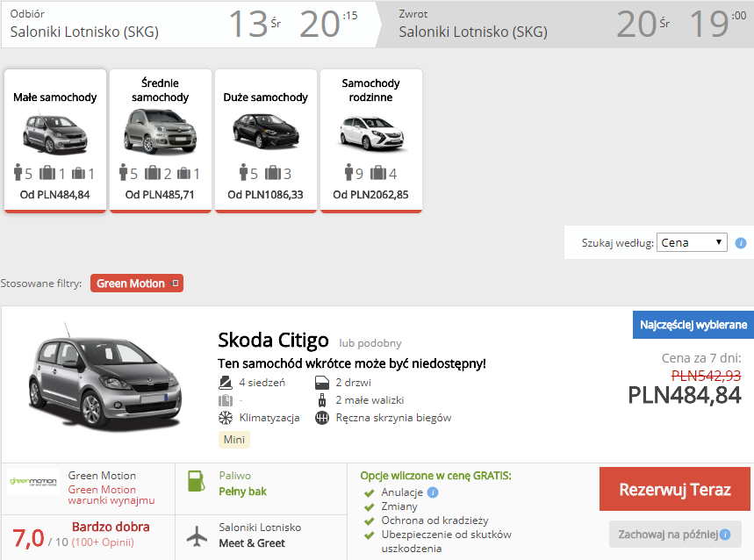754x560 pixels.
Task: Click the return time 19:00
Action: (x=718, y=24)
